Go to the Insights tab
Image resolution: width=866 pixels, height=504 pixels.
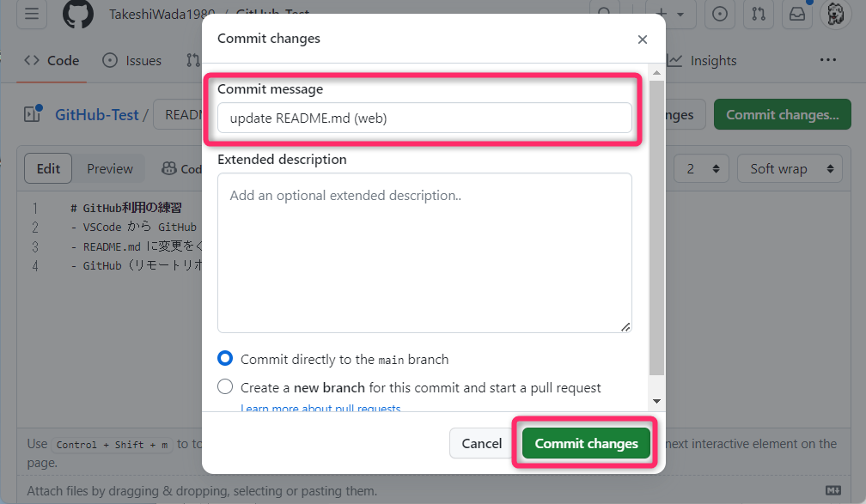tap(703, 61)
